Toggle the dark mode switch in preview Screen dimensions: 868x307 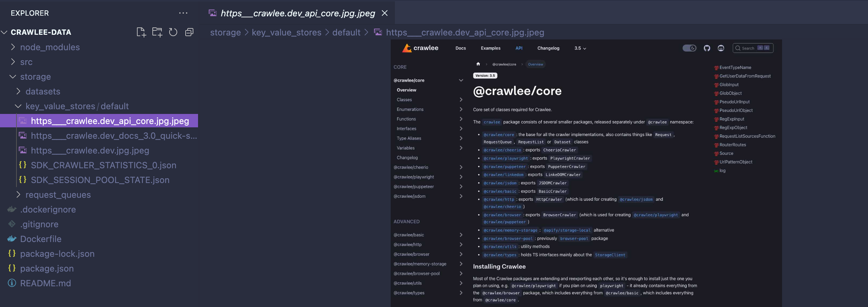coord(689,48)
